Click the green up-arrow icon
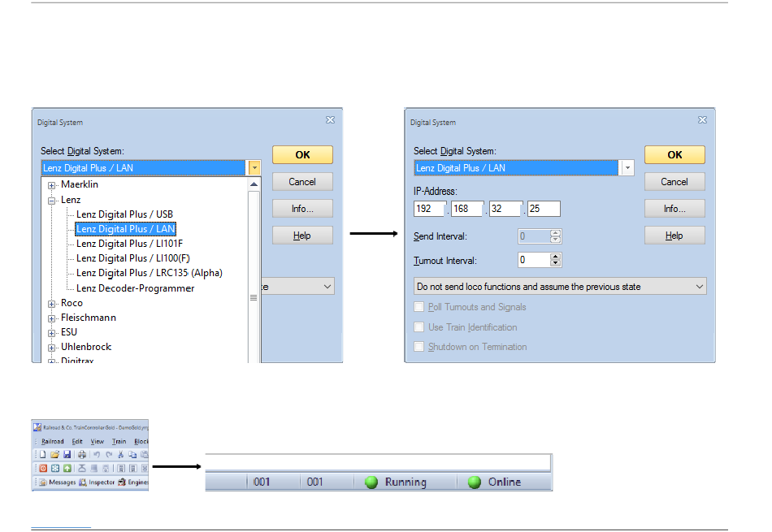 tap(67, 469)
